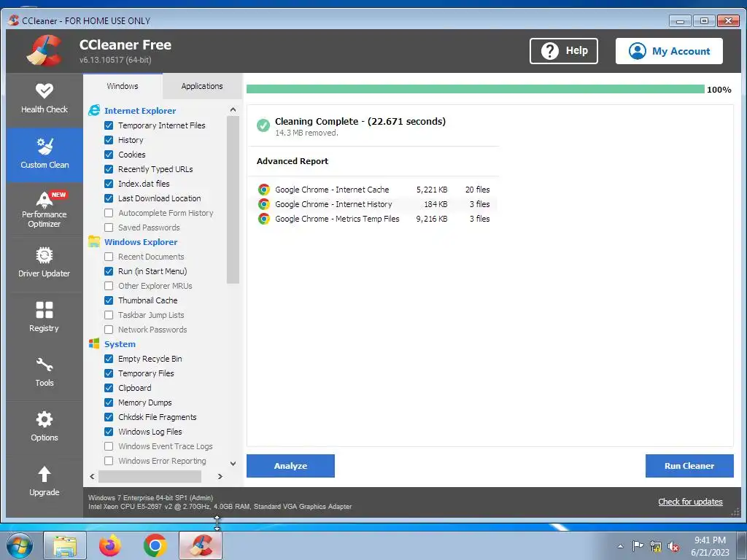
Task: Click the Chrome icon beside Metrics Temp Files
Action: (263, 219)
